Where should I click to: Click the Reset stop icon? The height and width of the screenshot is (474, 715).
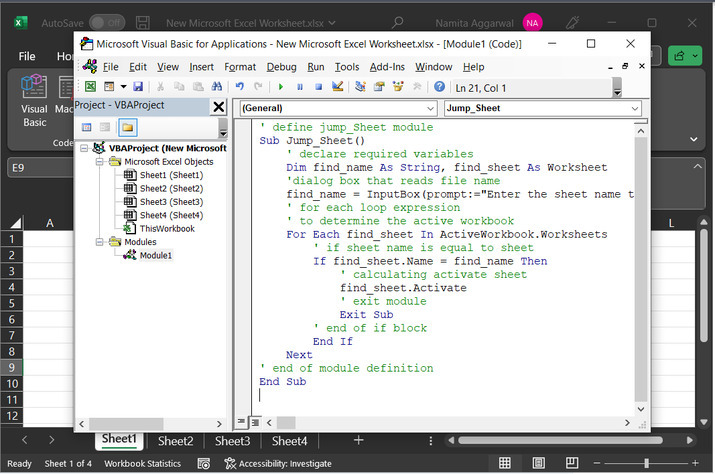point(317,87)
